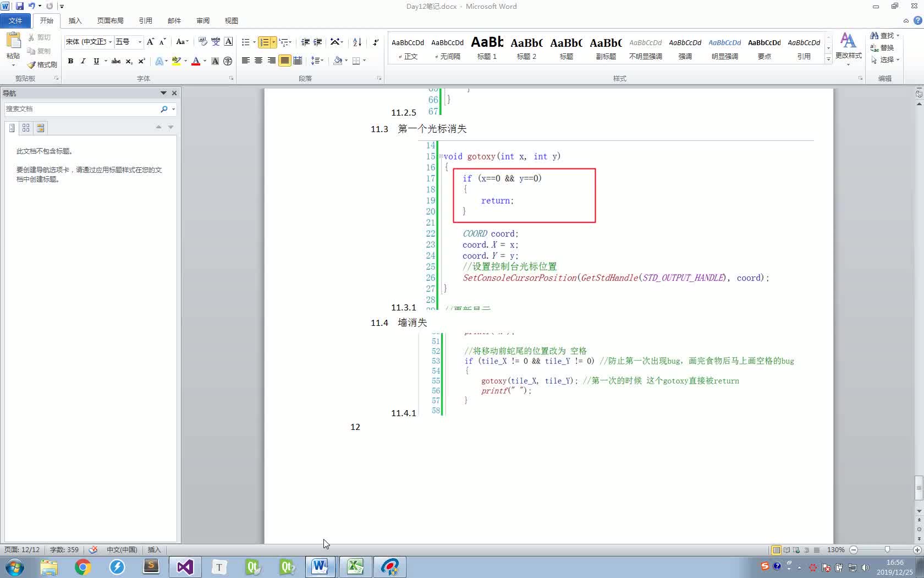Open the 选择 Select dropdown
Image resolution: width=924 pixels, height=578 pixels.
(x=886, y=60)
